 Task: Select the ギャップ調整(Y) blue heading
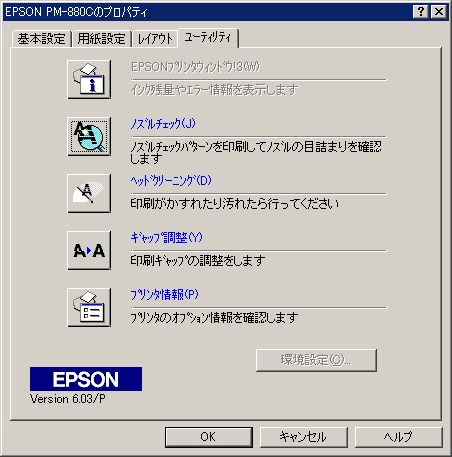point(166,238)
